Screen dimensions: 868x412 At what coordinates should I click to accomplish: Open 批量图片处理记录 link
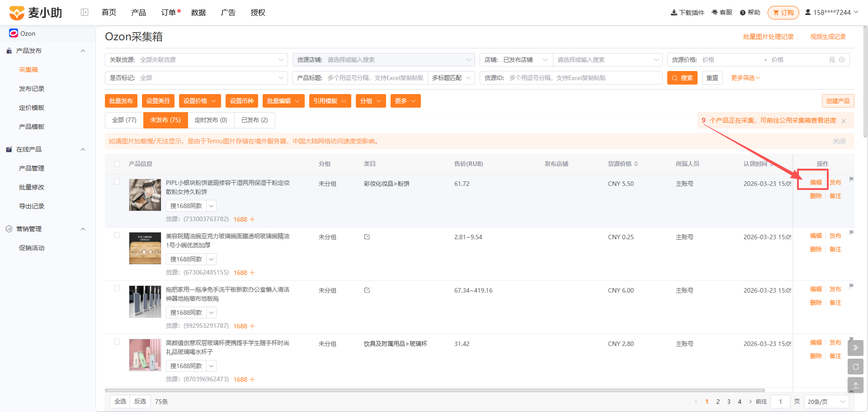(769, 37)
